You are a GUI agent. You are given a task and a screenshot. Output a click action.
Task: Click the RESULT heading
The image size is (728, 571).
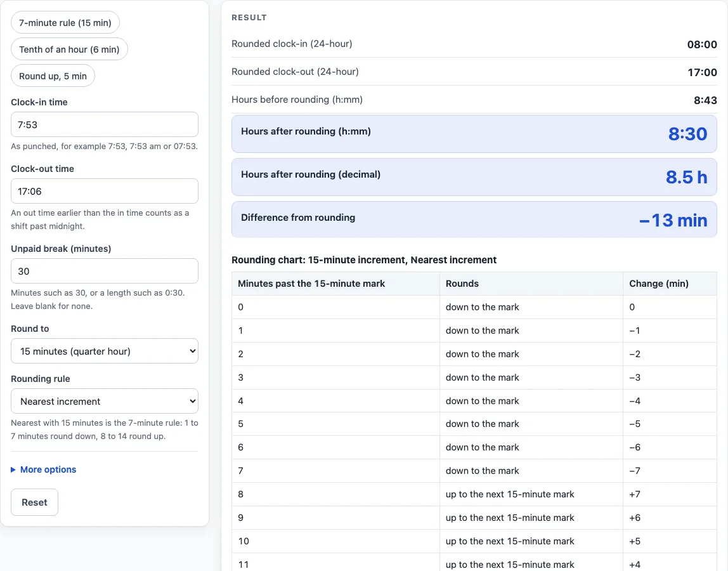click(249, 18)
